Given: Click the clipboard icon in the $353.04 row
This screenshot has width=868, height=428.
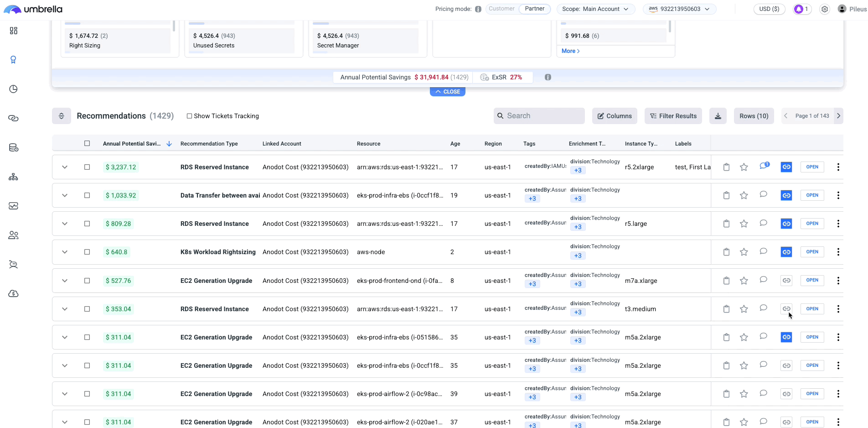Looking at the screenshot, I should [x=727, y=309].
